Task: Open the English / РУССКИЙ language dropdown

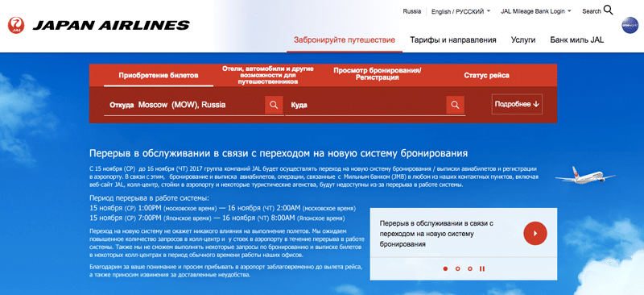Action: 460,11
